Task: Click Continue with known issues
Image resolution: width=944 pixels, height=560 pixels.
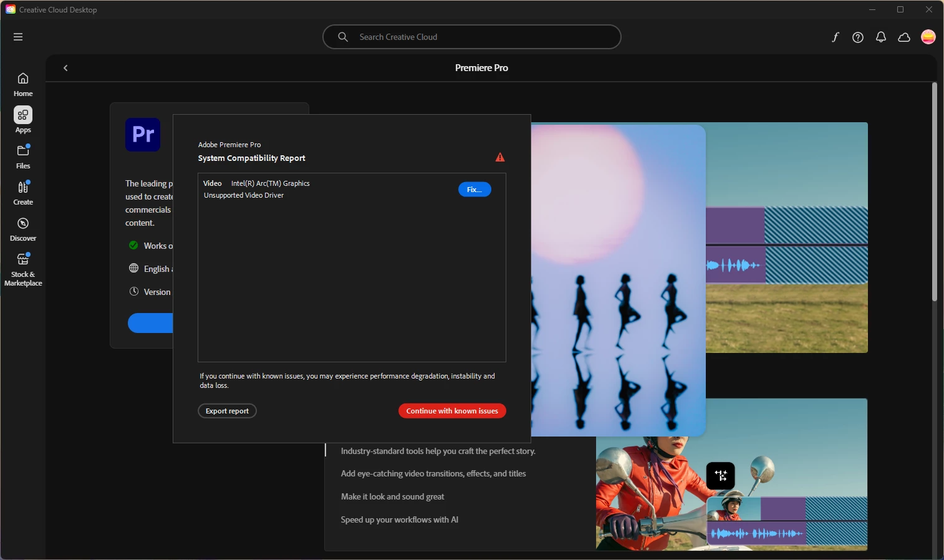Action: point(452,411)
